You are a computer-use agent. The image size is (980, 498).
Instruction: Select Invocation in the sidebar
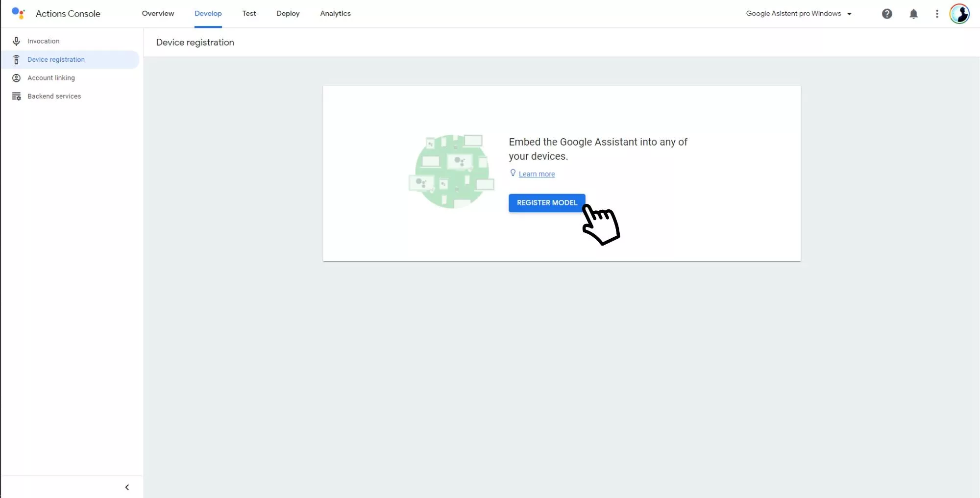pos(70,41)
